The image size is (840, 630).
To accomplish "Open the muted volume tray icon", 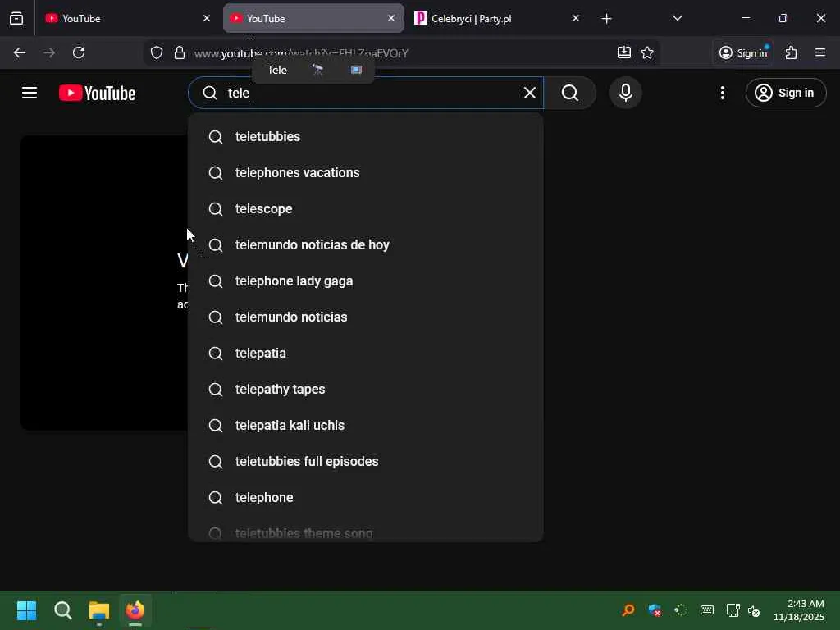I will [x=754, y=610].
